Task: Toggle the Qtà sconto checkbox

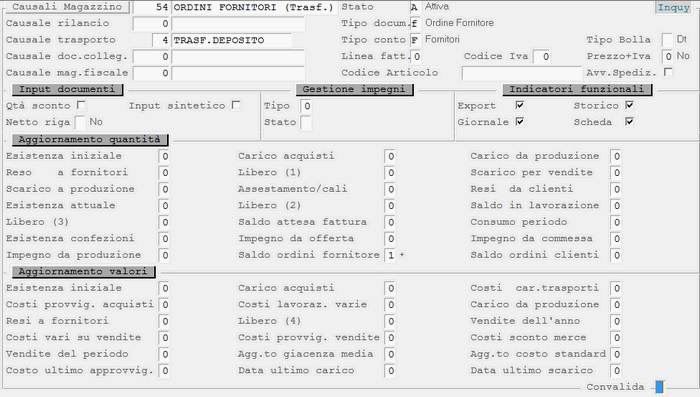Action: tap(81, 105)
